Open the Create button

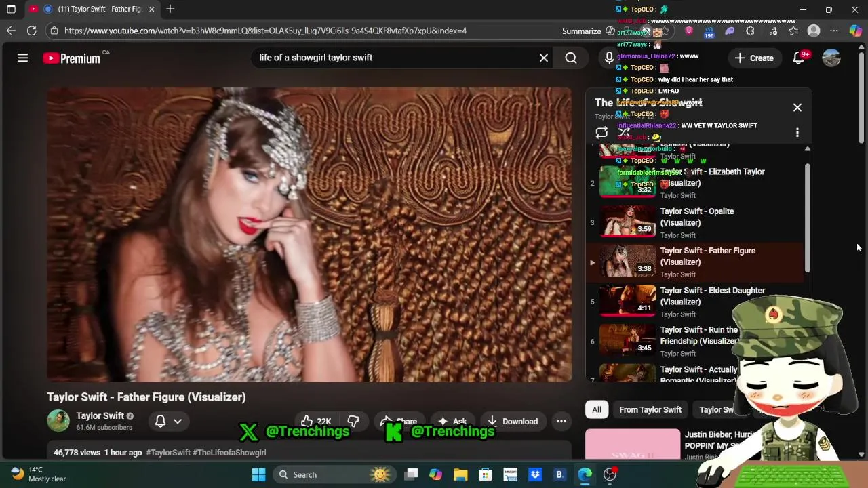click(x=754, y=58)
